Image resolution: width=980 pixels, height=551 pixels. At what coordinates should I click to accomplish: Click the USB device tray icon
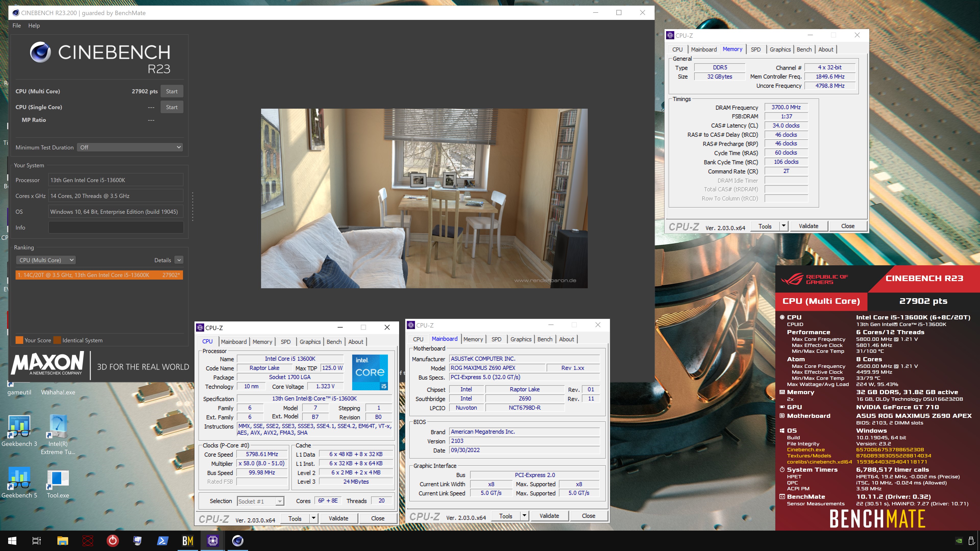[x=971, y=541]
